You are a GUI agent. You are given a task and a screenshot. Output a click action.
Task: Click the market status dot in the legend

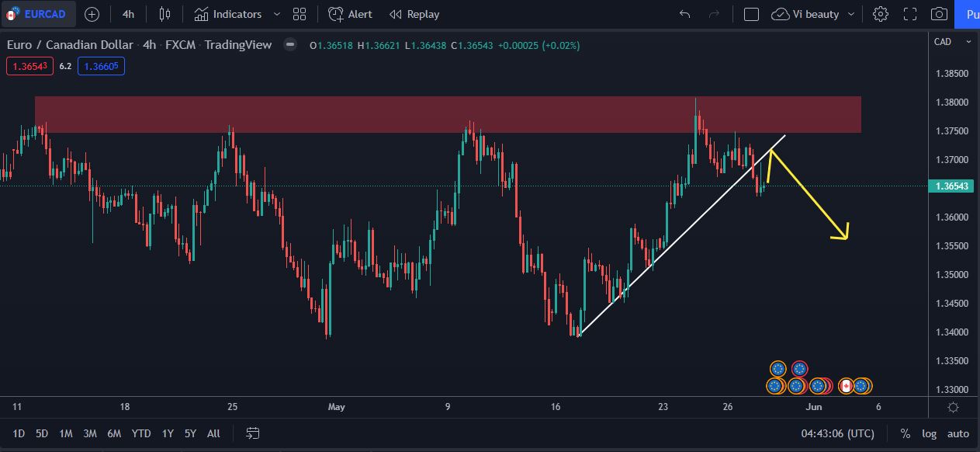pos(290,44)
